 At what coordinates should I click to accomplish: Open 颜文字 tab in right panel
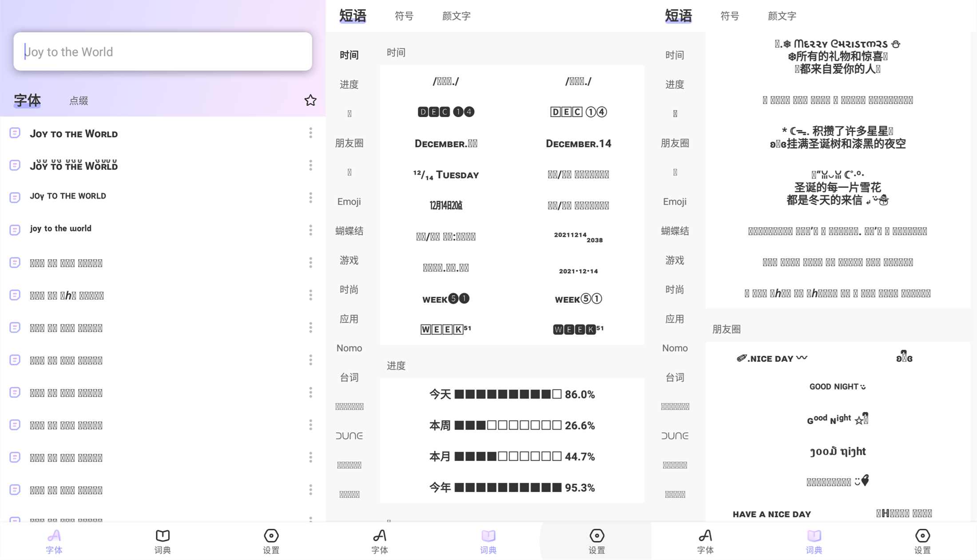(782, 16)
